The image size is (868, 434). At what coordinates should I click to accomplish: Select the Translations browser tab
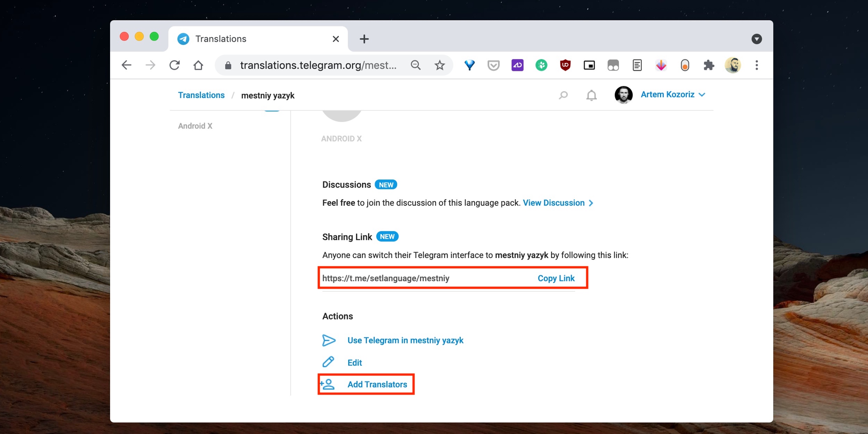click(x=258, y=39)
